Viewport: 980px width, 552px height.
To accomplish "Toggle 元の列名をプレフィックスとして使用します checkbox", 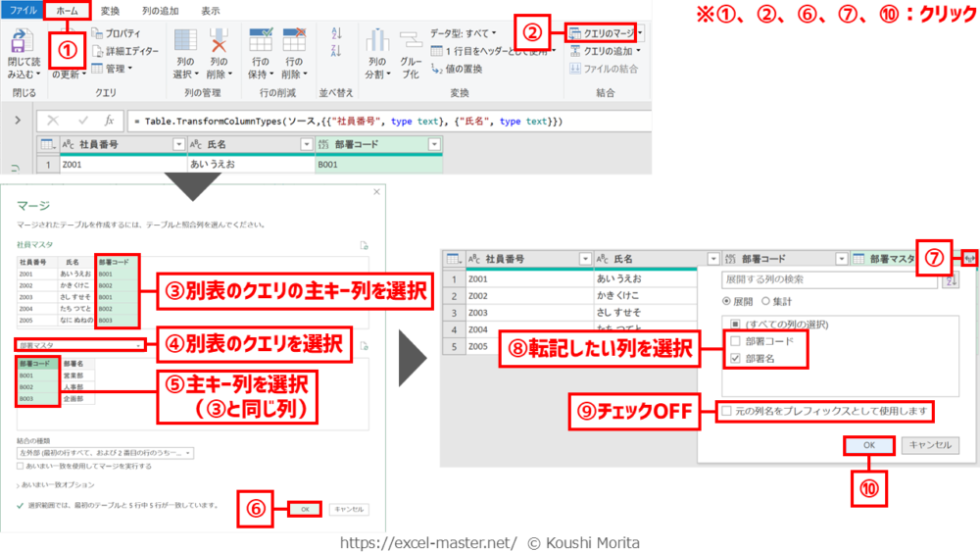I will point(725,411).
